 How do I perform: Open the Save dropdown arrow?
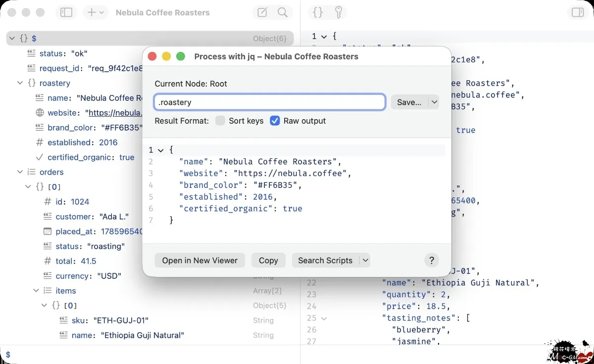434,102
